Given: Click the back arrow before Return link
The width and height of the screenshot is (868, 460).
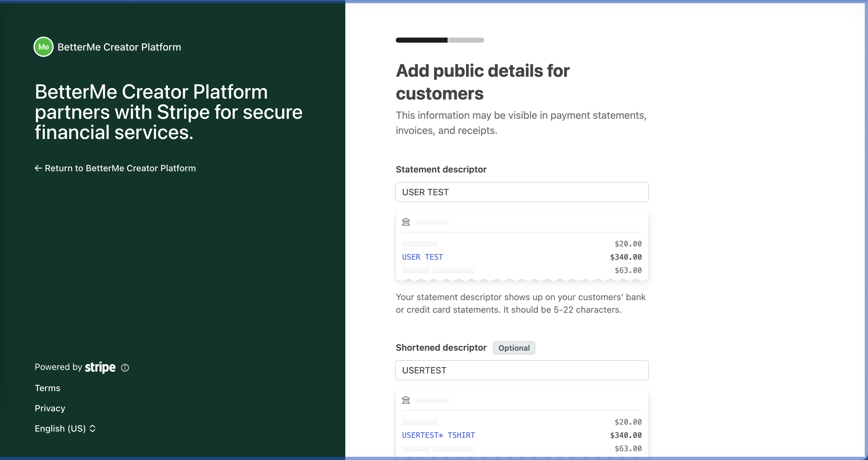Looking at the screenshot, I should coord(39,168).
